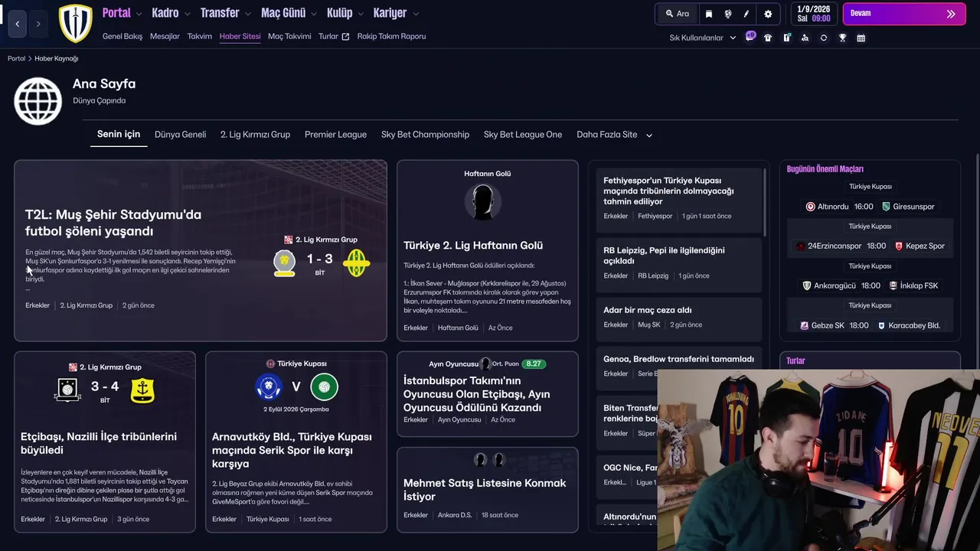Open the club crest badge
980x551 pixels.
(75, 23)
